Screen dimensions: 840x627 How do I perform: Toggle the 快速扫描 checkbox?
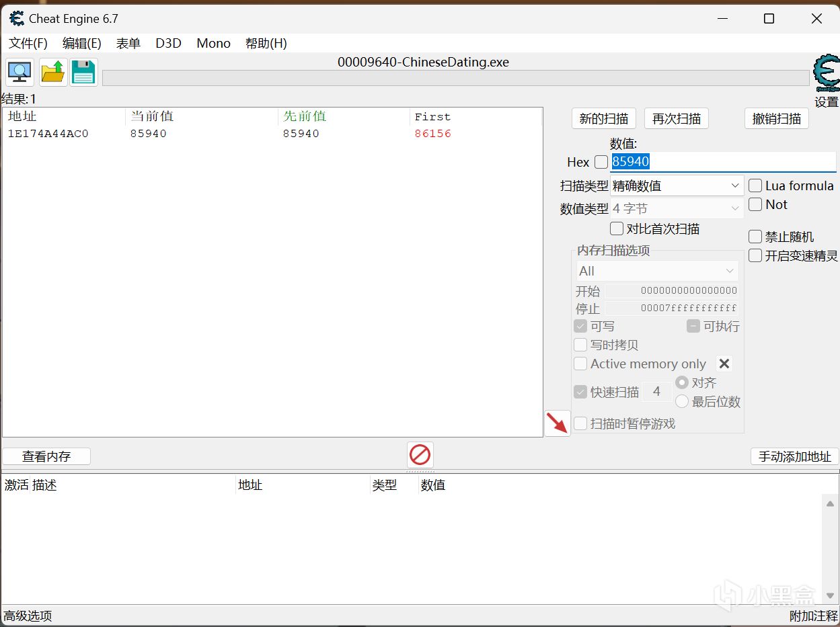point(580,392)
